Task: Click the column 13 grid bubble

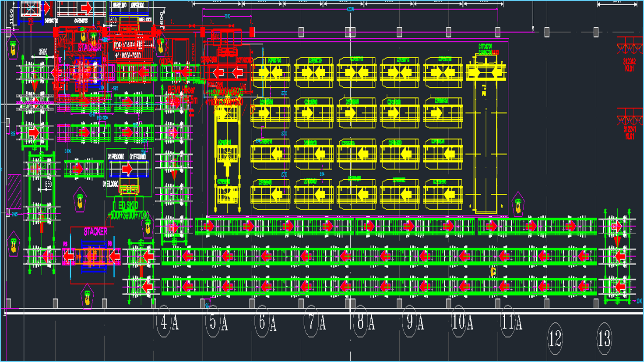Action: [604, 338]
